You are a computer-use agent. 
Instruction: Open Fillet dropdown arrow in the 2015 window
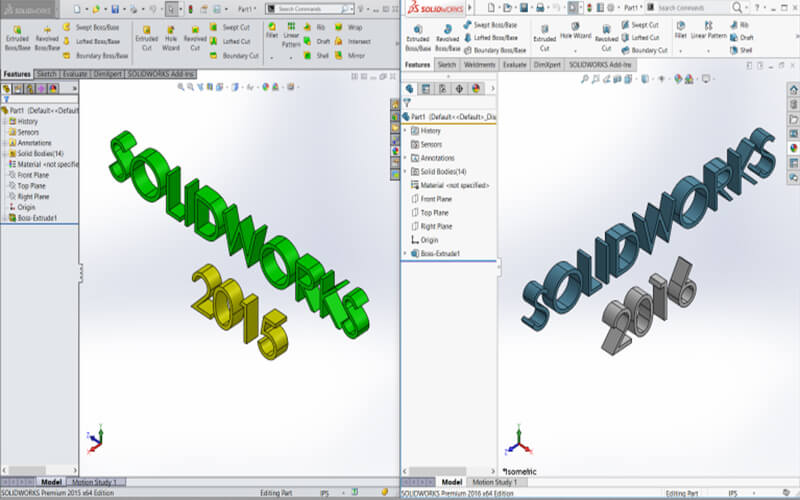(x=272, y=57)
